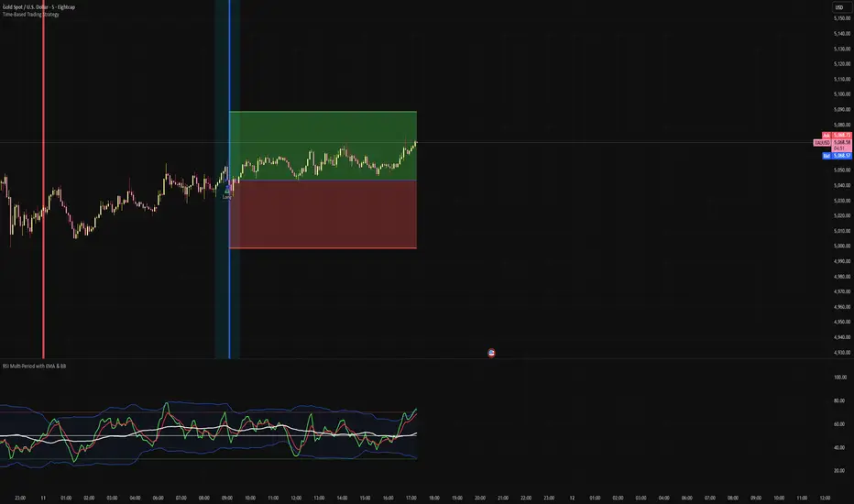Click the 80.00 RSI scale label
The image size is (854, 504).
pyautogui.click(x=839, y=400)
